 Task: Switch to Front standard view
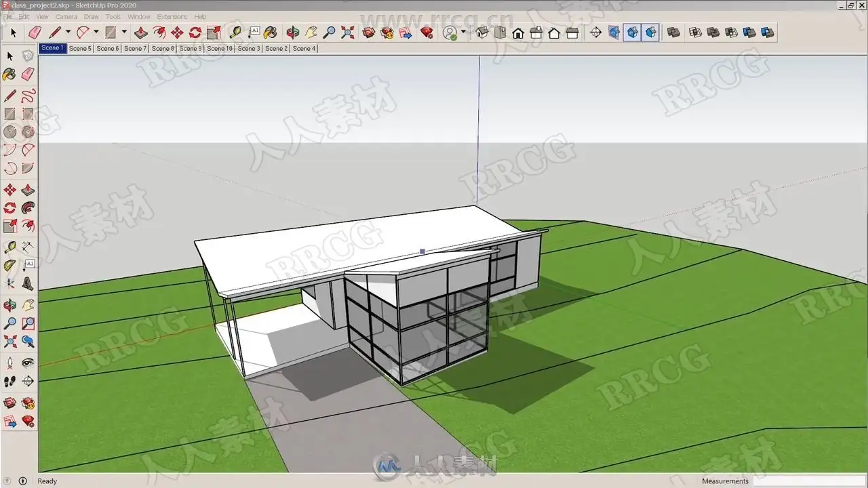click(518, 33)
